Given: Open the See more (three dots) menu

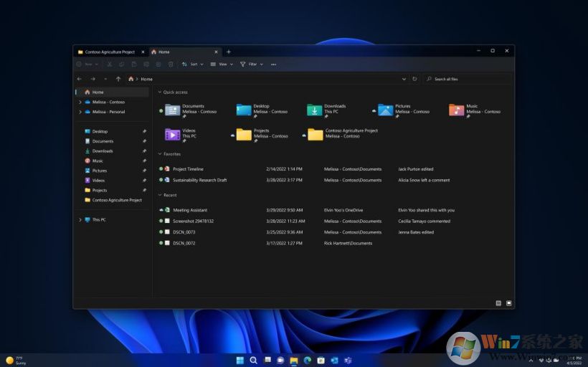Looking at the screenshot, I should (273, 65).
